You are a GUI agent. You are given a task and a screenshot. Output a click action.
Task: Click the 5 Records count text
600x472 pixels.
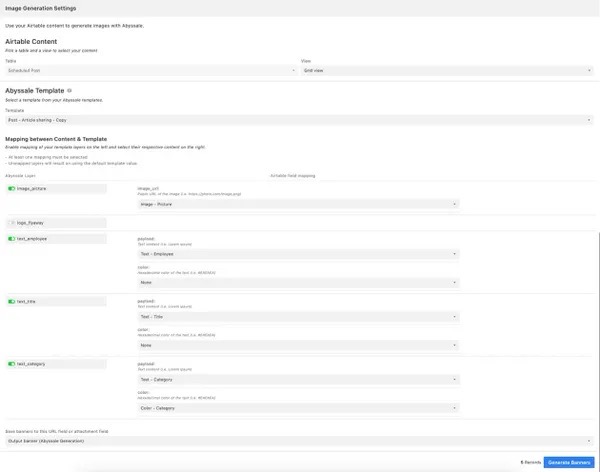click(x=531, y=462)
